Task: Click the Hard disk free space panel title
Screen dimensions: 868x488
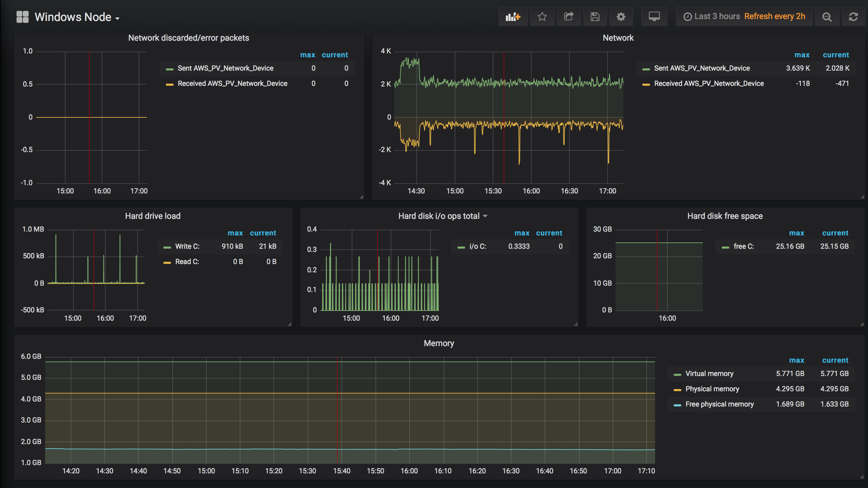Action: tap(725, 216)
